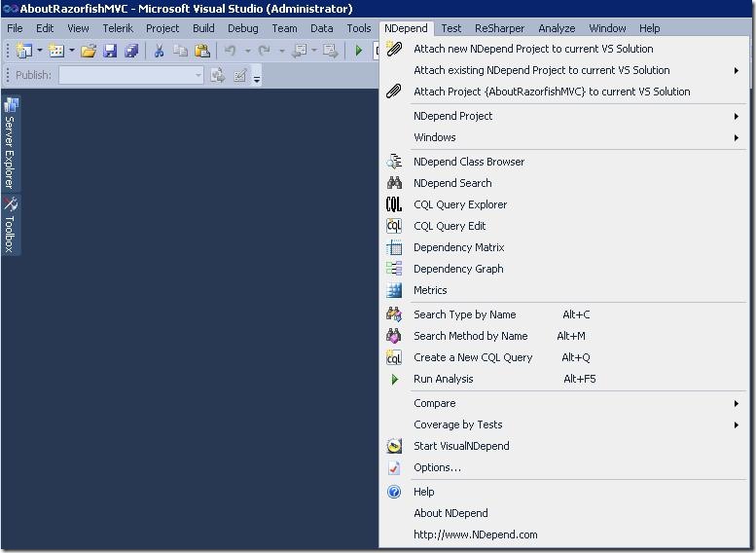Screen dimensions: 756x553
Task: Click the Options checkmark icon
Action: [394, 467]
